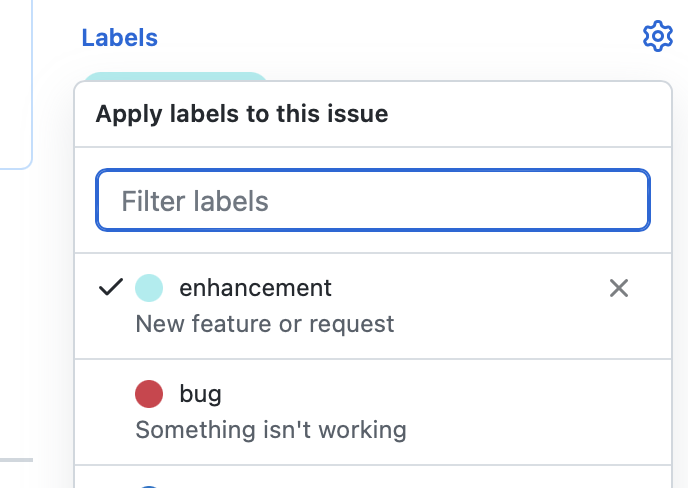
Task: Remove enhancement using its X icon
Action: click(x=619, y=288)
